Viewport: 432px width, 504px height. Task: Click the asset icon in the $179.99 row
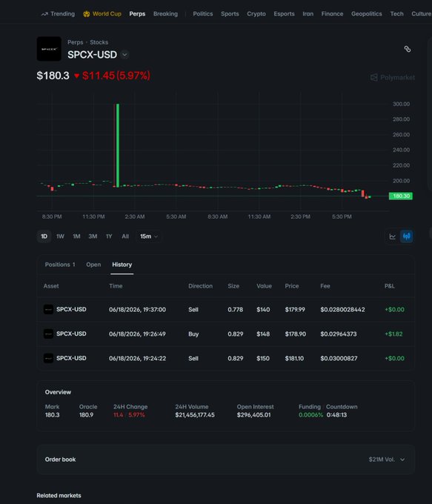tap(48, 309)
